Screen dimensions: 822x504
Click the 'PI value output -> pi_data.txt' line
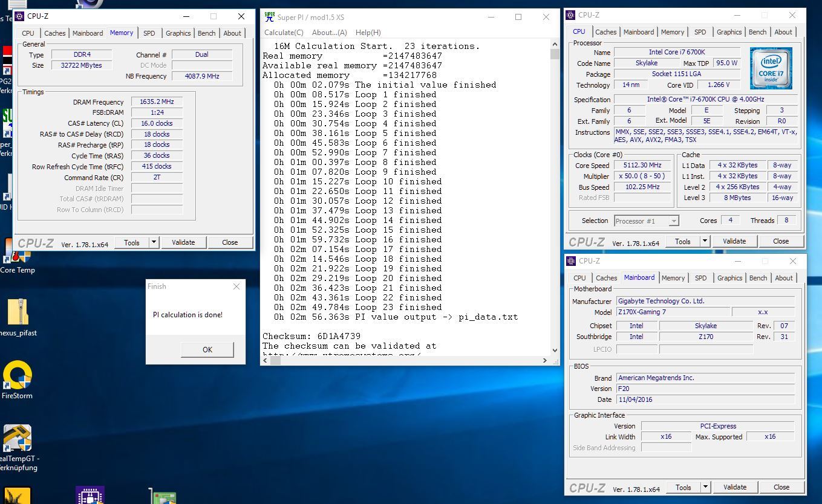(x=436, y=317)
